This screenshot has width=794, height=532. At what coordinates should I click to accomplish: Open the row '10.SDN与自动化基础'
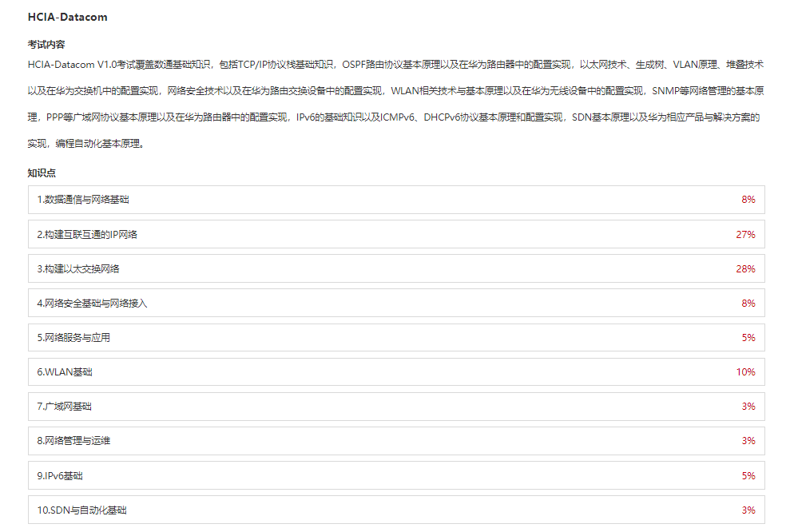coord(396,510)
